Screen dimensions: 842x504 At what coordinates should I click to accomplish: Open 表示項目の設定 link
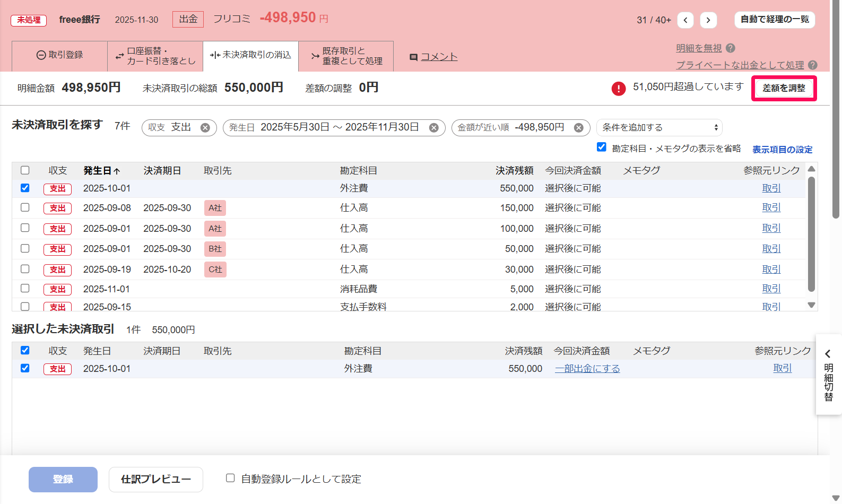(x=783, y=150)
